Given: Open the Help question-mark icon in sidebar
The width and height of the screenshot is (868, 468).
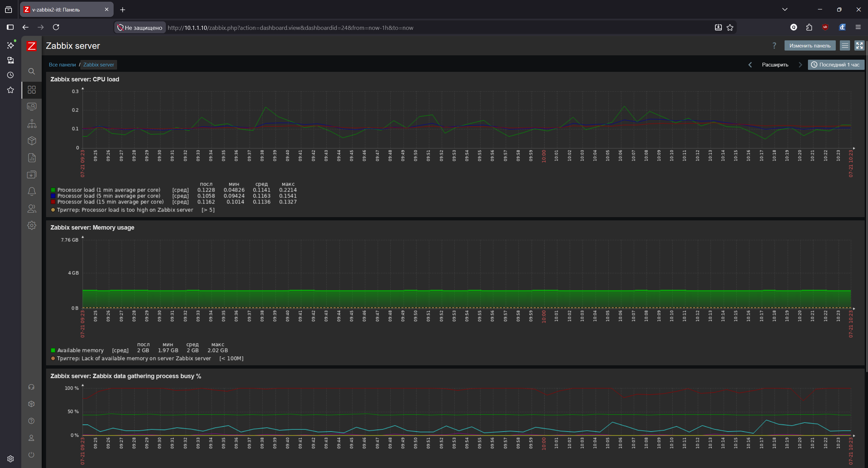Looking at the screenshot, I should pos(31,421).
